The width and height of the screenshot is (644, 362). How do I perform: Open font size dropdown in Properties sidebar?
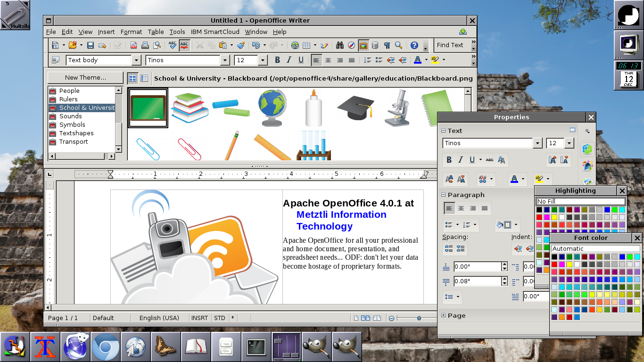(x=569, y=143)
